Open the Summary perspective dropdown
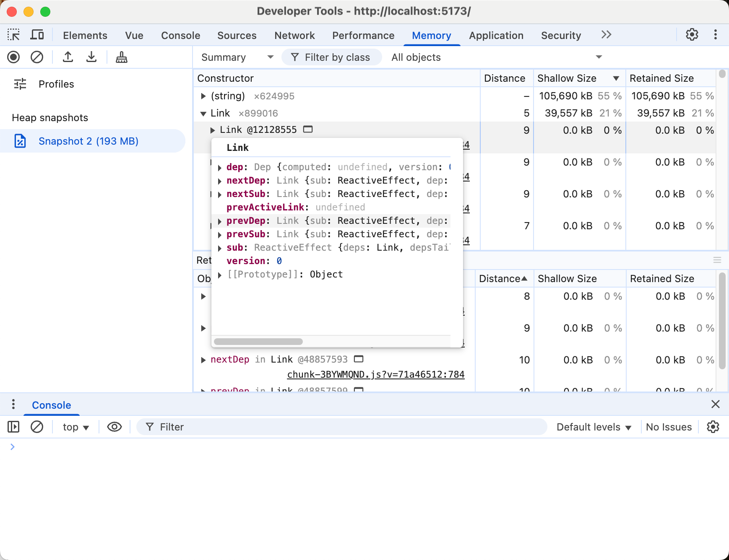The width and height of the screenshot is (729, 560). tap(237, 57)
